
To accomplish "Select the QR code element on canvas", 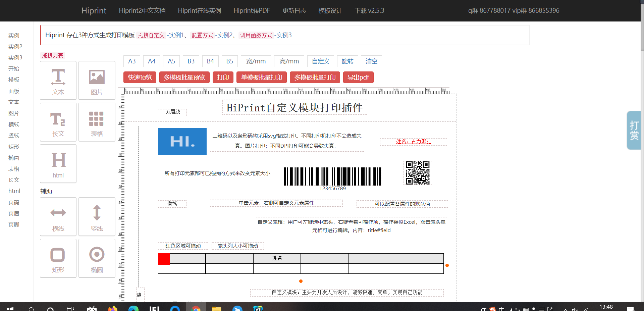I will tap(418, 173).
